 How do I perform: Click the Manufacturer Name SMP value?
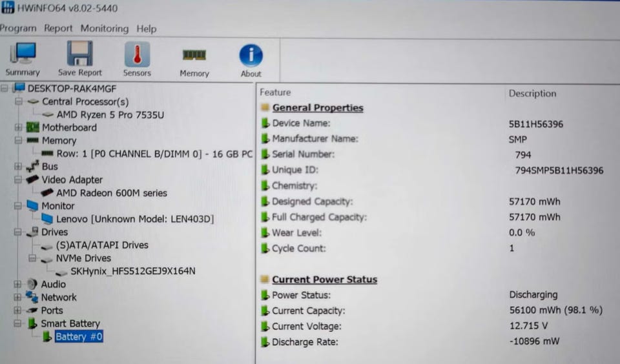coord(517,139)
